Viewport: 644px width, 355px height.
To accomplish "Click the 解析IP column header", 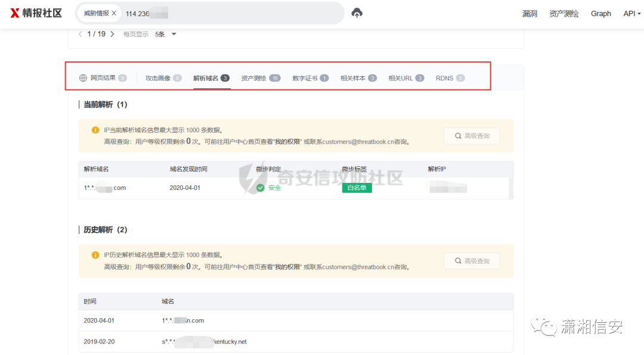I will click(436, 169).
